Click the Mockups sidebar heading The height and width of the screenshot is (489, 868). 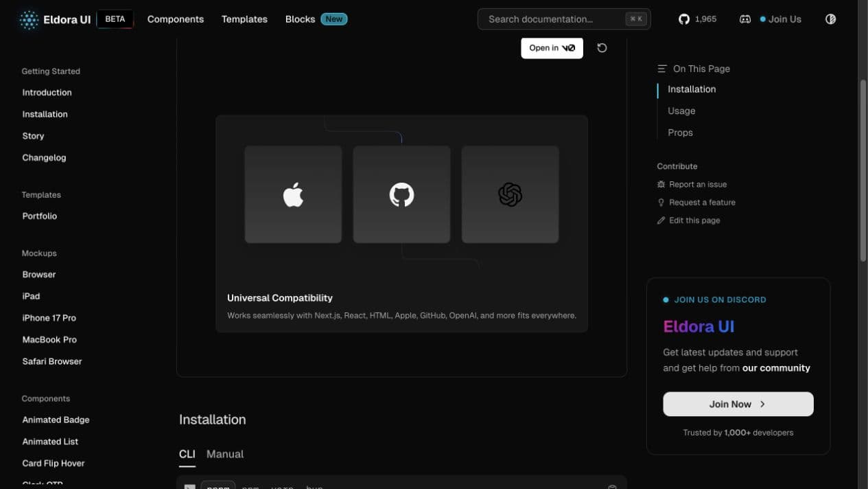[39, 253]
